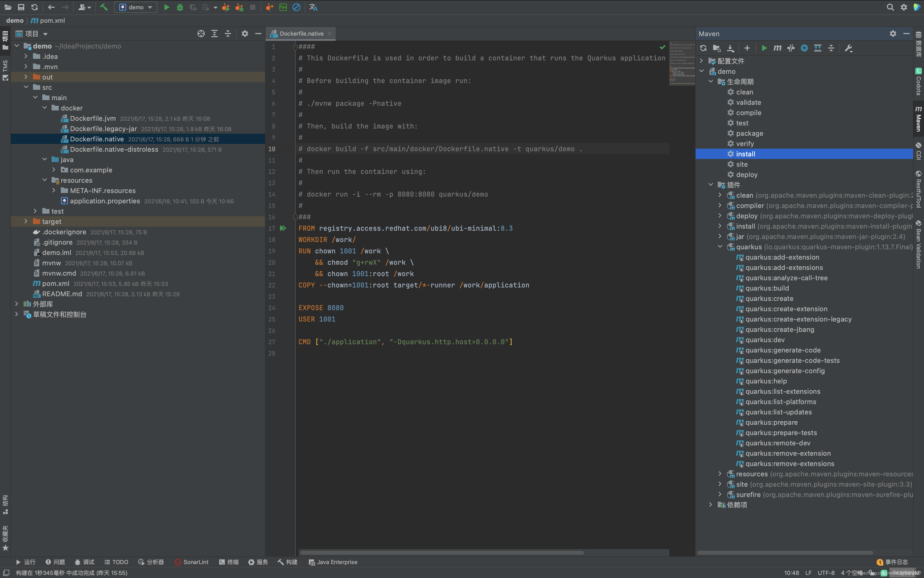Open the SonarLint tool window tab
Screen dimensions: 924x578
192,562
